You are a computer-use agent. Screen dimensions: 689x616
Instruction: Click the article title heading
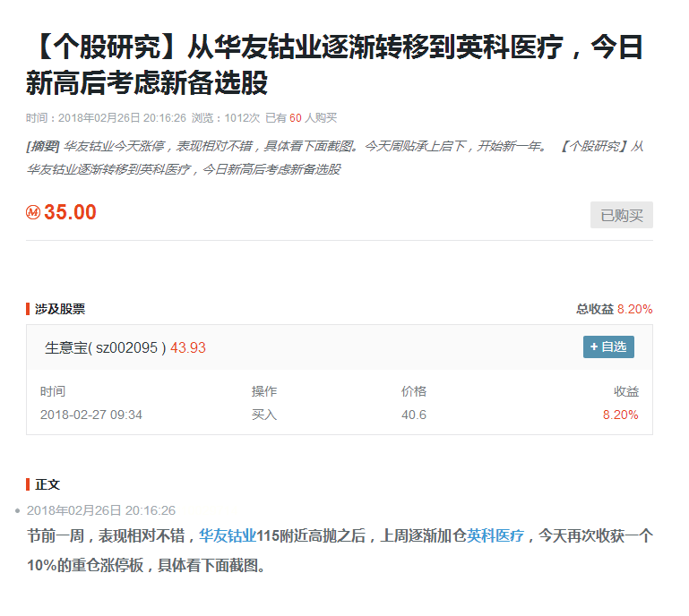point(334,65)
